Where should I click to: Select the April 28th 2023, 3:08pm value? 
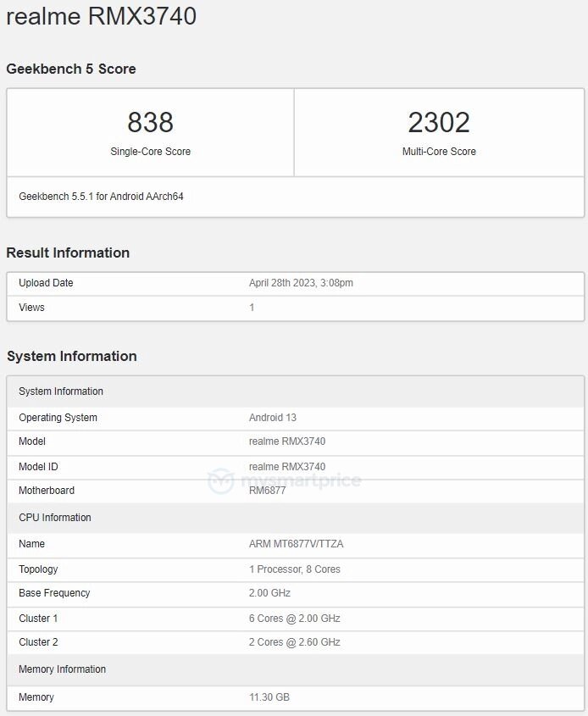pos(301,283)
